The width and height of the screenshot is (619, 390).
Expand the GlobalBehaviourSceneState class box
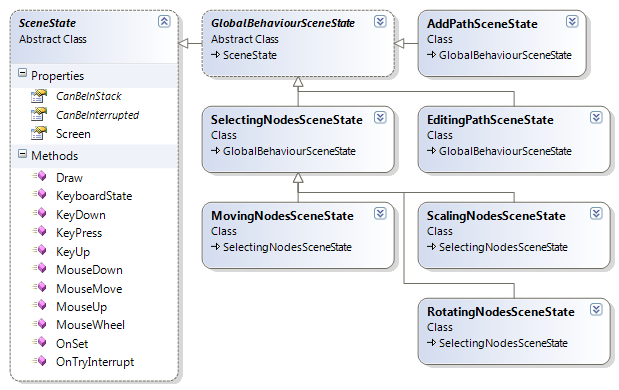[380, 21]
